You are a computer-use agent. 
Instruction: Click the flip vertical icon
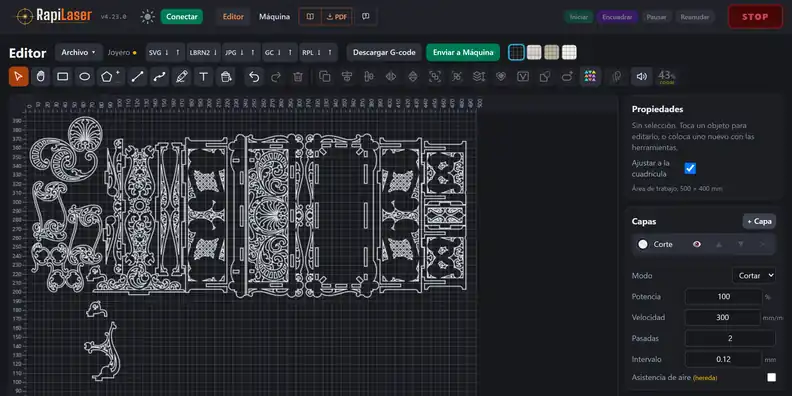413,77
